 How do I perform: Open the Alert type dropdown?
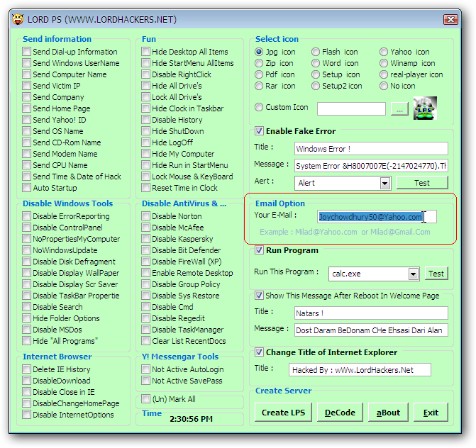[384, 183]
